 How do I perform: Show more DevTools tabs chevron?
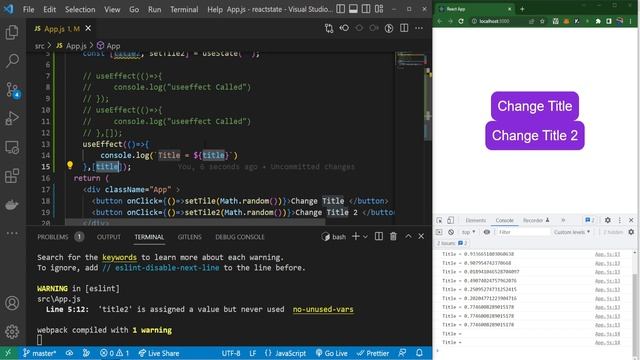563,220
